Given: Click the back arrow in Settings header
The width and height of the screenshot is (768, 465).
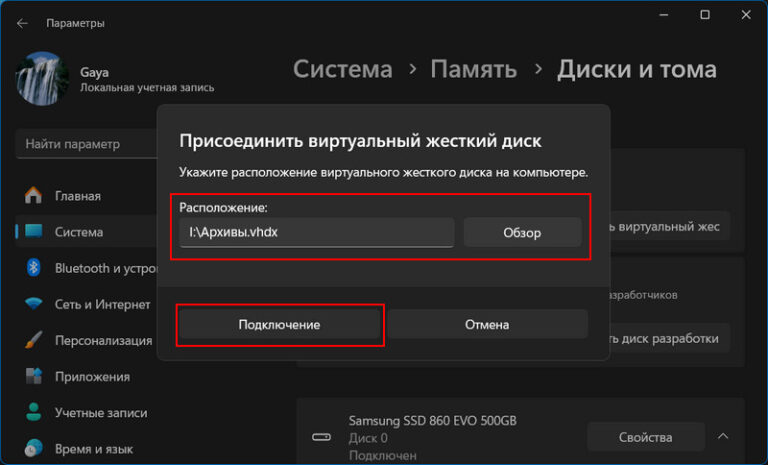Looking at the screenshot, I should 22,23.
